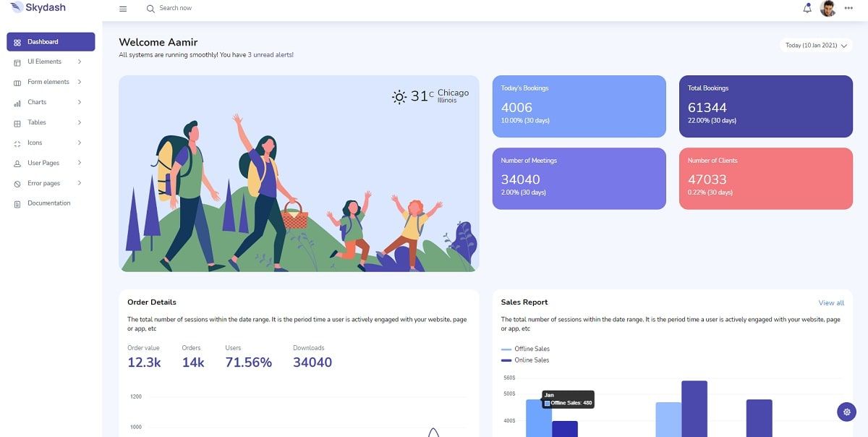Viewport: 868px width, 437px height.
Task: Open the floating settings gear button
Action: coord(846,411)
